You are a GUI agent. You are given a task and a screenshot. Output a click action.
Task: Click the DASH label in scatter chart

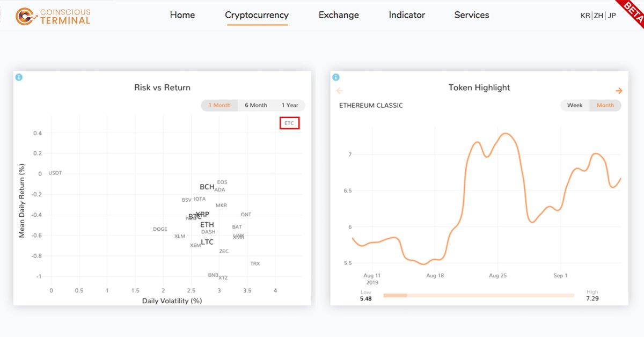[208, 232]
